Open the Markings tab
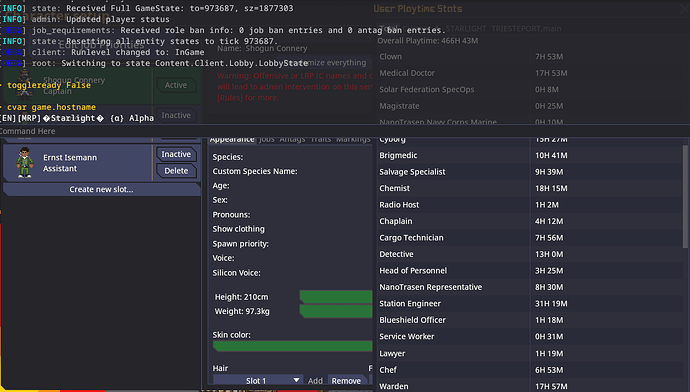This screenshot has height=392, width=690. [353, 139]
